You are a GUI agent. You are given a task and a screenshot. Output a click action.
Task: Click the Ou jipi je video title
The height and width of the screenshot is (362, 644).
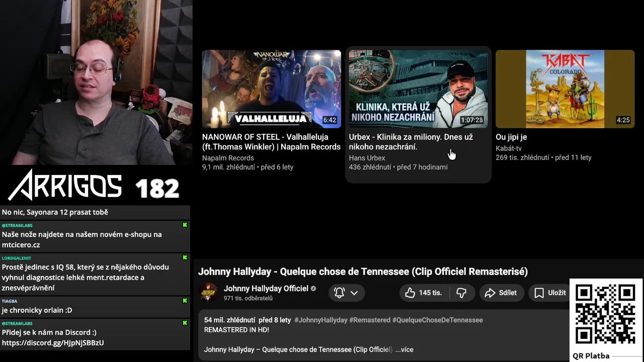click(x=511, y=137)
